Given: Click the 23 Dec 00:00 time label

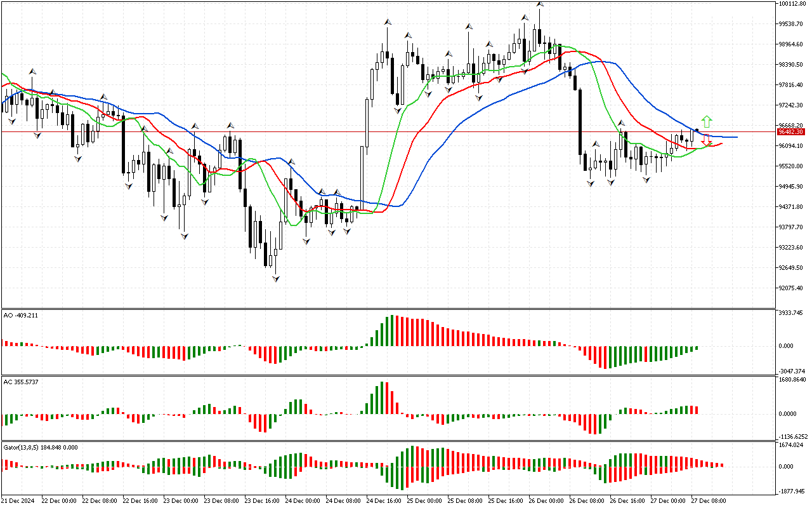Looking at the screenshot, I should click(181, 501).
